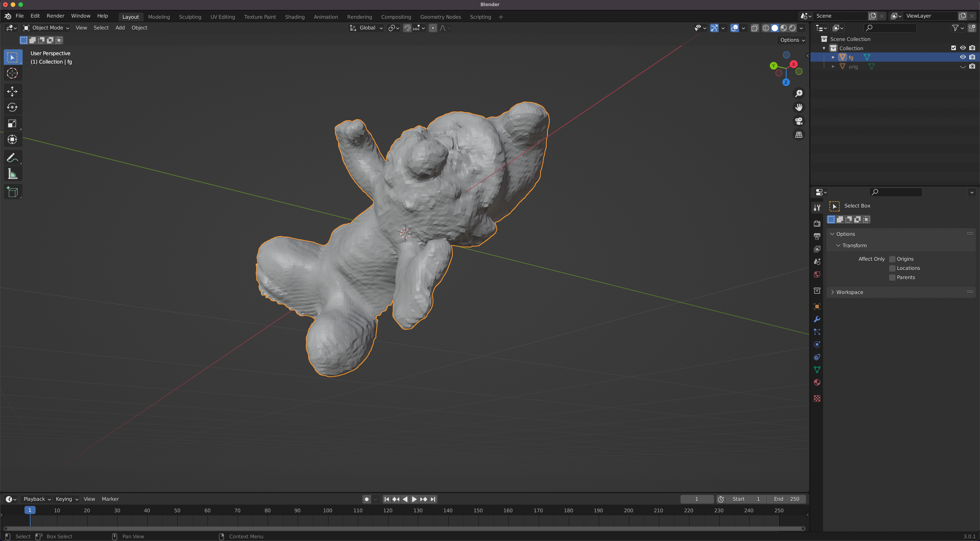980x541 pixels.
Task: Add a new workspace with plus button
Action: click(501, 17)
